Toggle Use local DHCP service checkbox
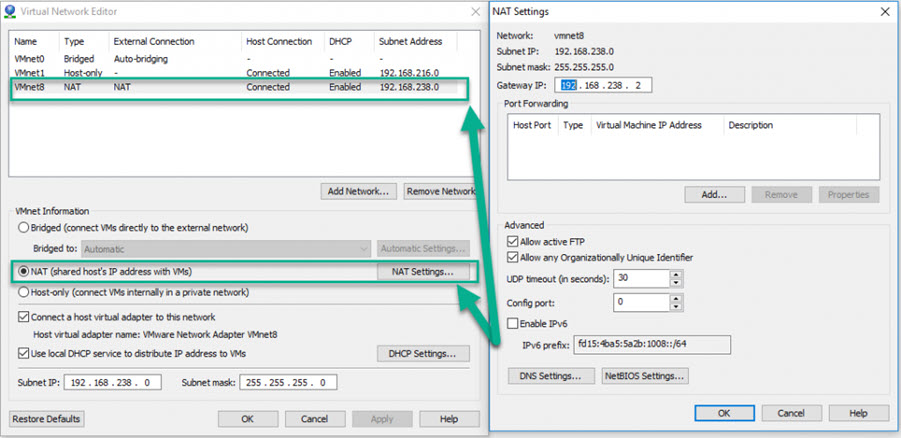Viewport: 901px width, 438px height. (25, 353)
